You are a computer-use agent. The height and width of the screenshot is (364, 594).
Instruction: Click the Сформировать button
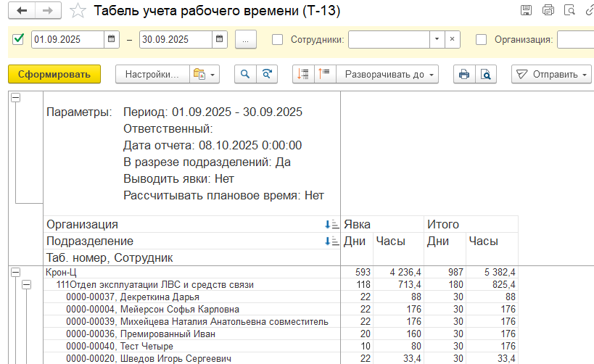pyautogui.click(x=54, y=74)
